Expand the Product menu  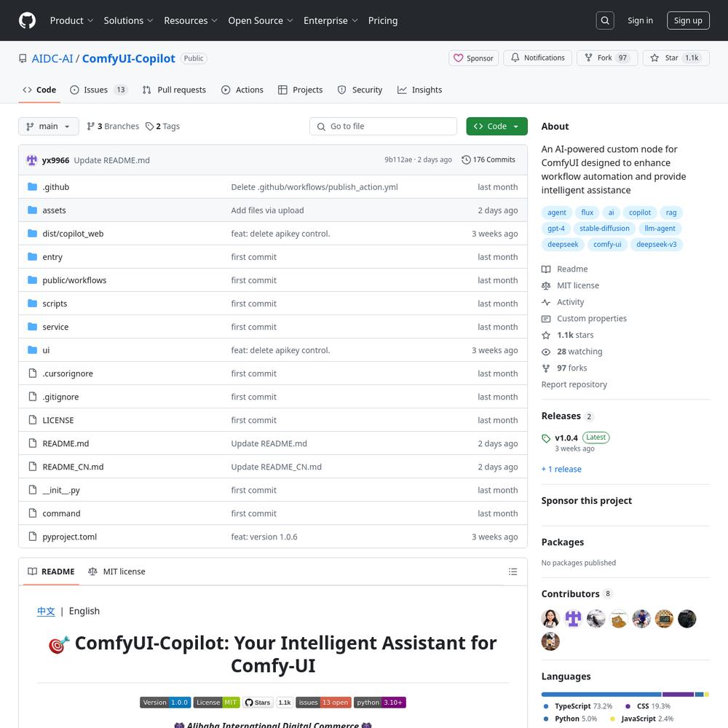tap(71, 20)
